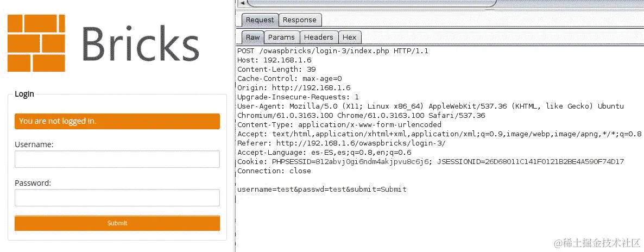The width and height of the screenshot is (644, 252).
Task: Open the Params view tab
Action: click(x=281, y=37)
